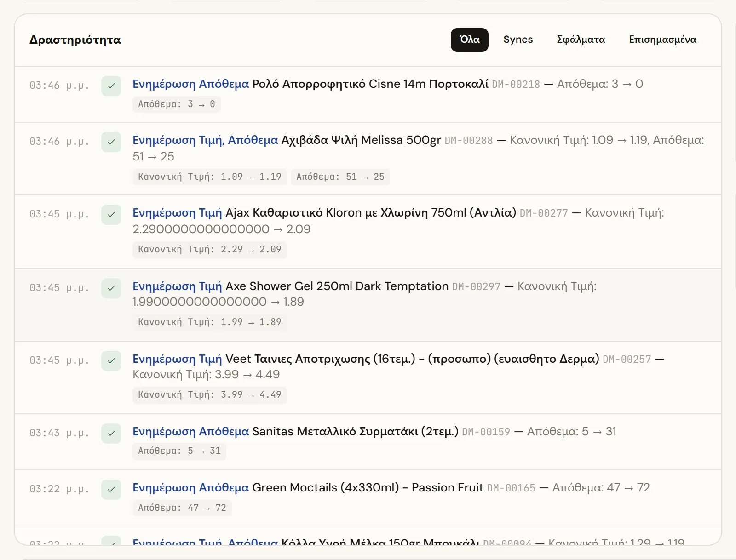Click SKU code DM-00159
The height and width of the screenshot is (560, 736).
pos(486,432)
